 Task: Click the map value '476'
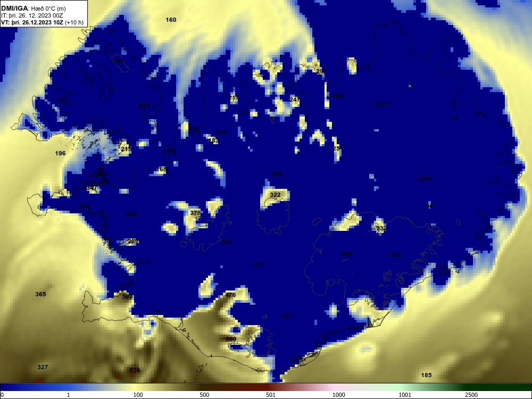click(x=230, y=295)
